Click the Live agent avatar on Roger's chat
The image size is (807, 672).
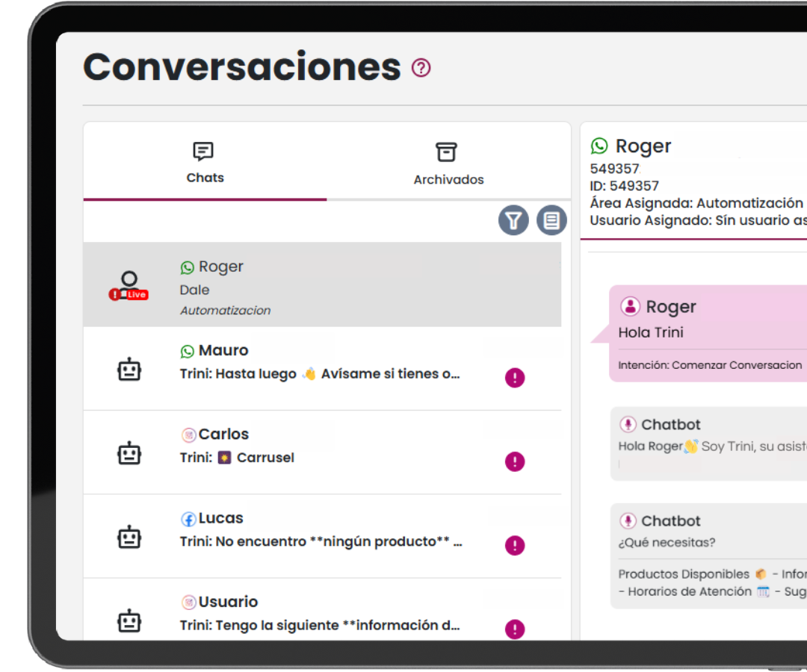[x=129, y=285]
